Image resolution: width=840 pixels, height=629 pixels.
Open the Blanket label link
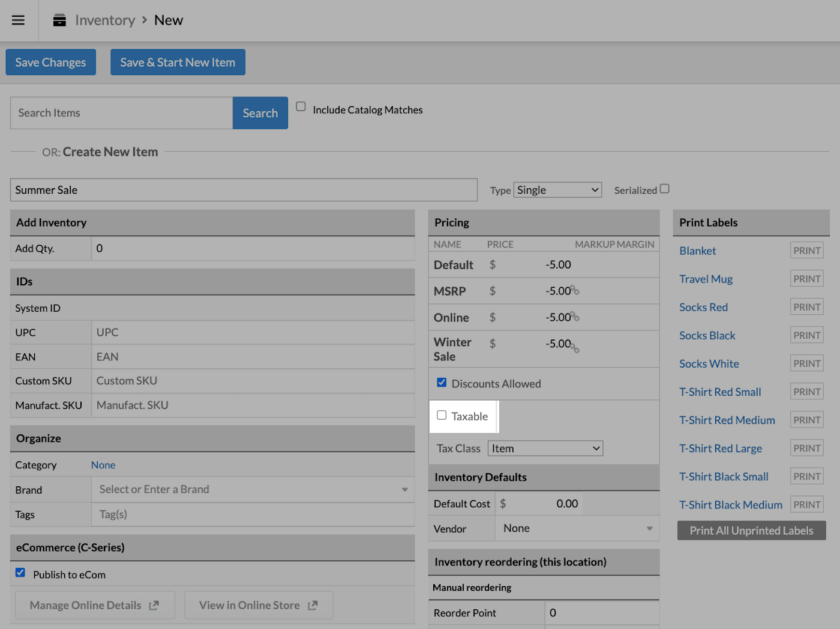coord(698,251)
